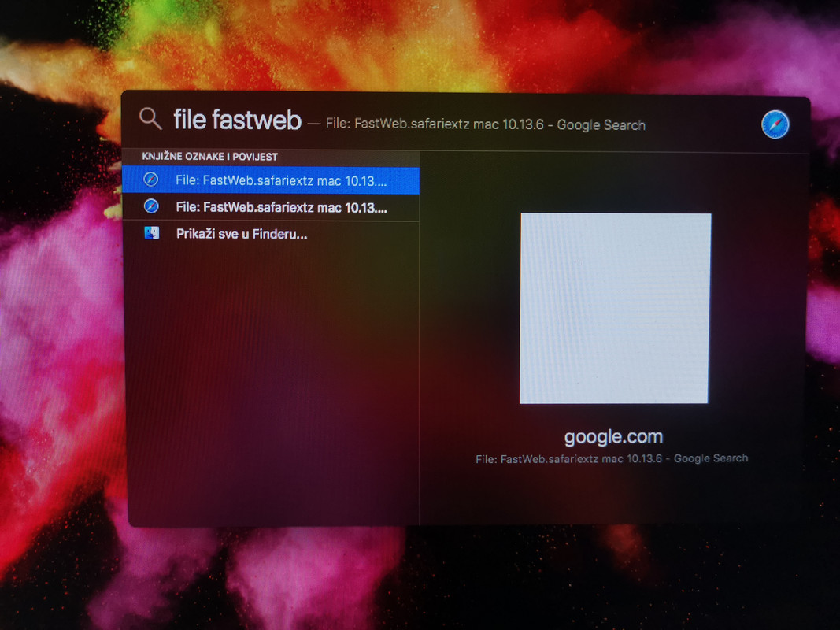Click the Finder icon beside 'Prikaži sve u Finderu'
The height and width of the screenshot is (630, 840).
[x=152, y=233]
